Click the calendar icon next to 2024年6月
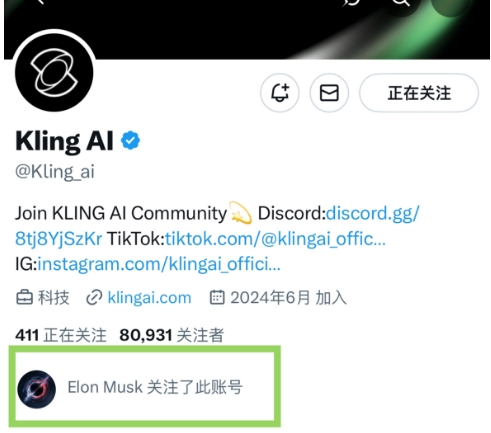Viewport: 491px width, 433px height. click(x=217, y=298)
